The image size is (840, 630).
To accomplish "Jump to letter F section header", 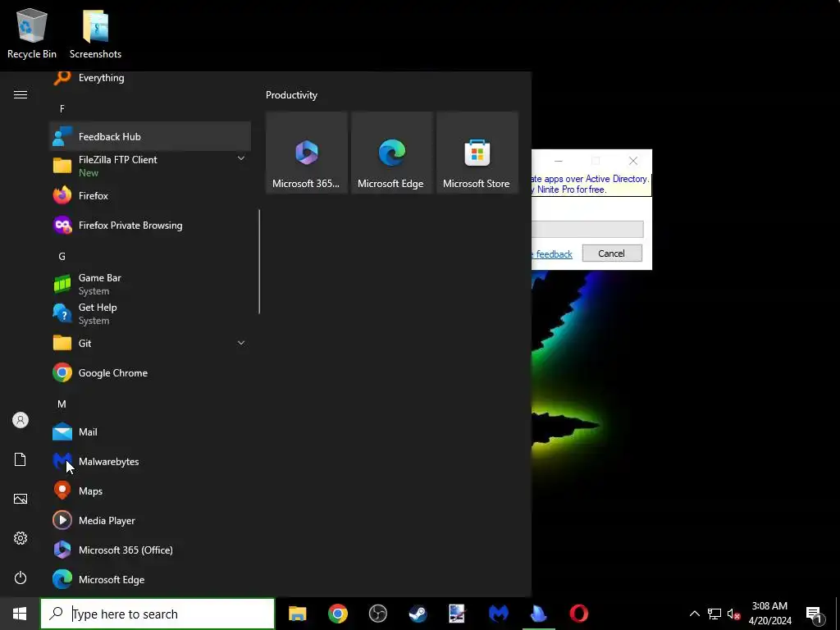I will point(62,109).
